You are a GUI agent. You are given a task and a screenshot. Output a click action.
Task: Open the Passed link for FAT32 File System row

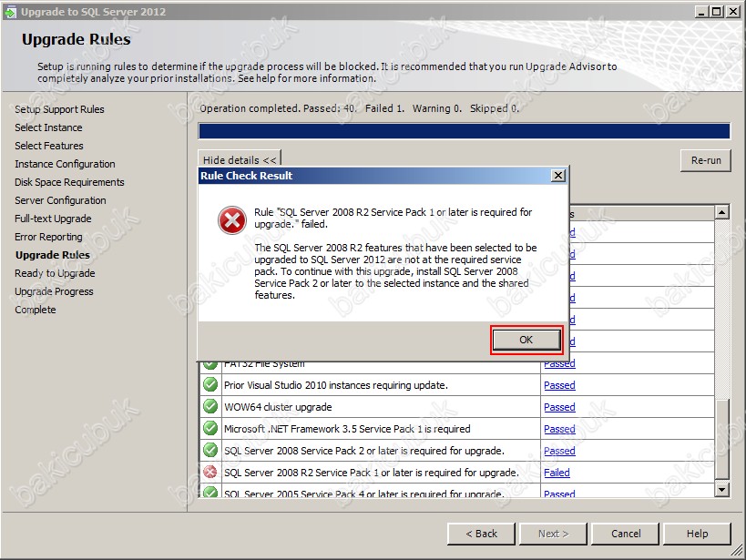pos(559,364)
